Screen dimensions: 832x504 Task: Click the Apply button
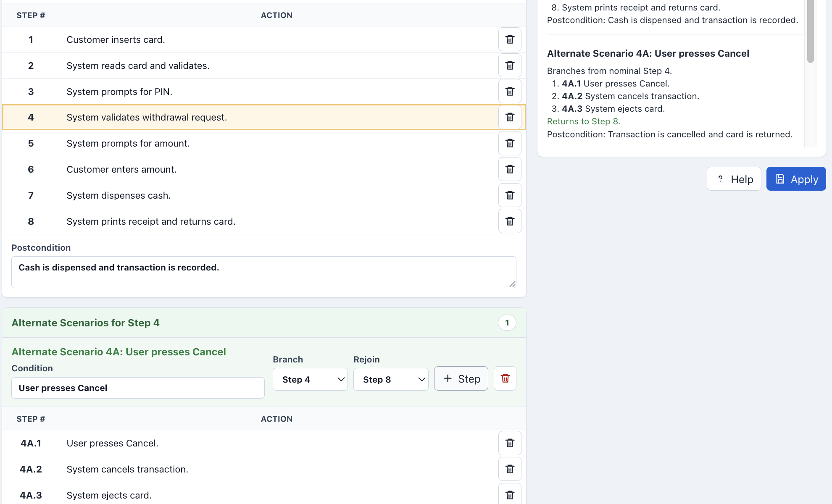796,179
